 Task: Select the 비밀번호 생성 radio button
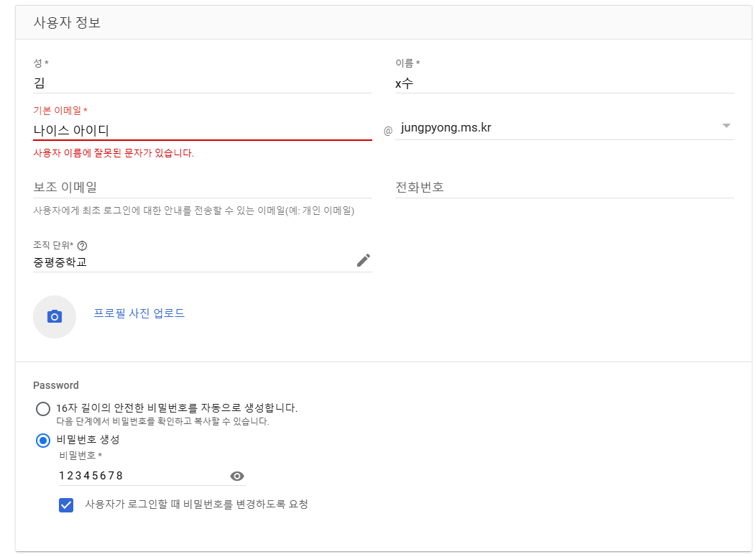pos(43,441)
